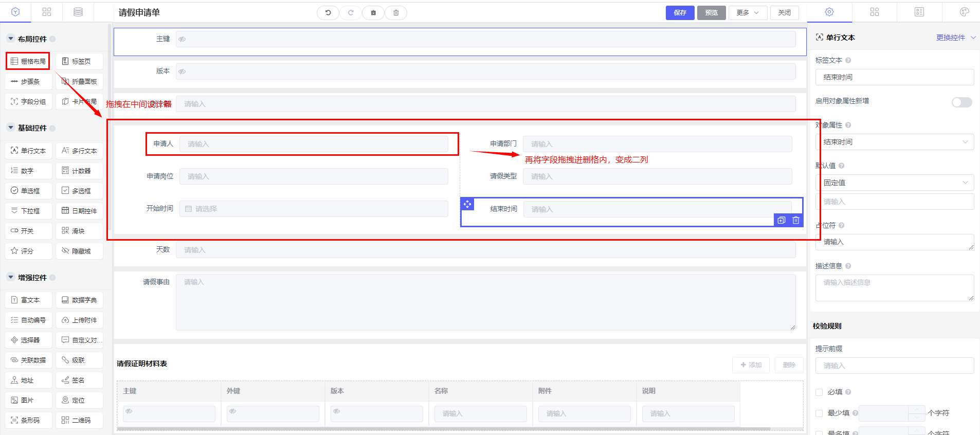
Task: Open the 对象属性 dropdown showing 结束时间
Action: (894, 142)
